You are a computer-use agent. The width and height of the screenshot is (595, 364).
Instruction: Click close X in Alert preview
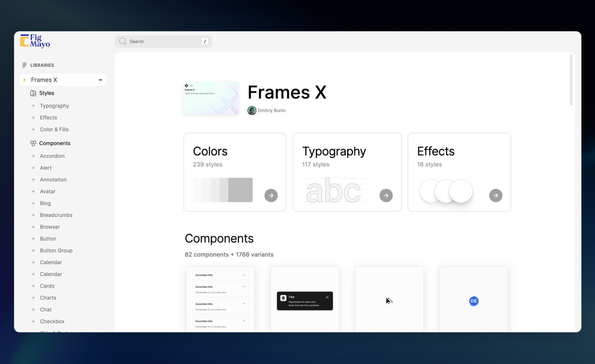[x=327, y=297]
